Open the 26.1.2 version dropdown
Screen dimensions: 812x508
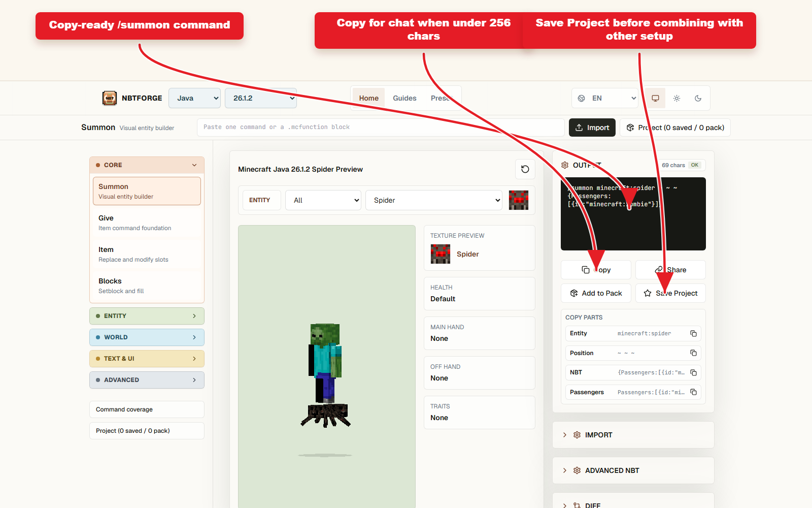pos(261,98)
